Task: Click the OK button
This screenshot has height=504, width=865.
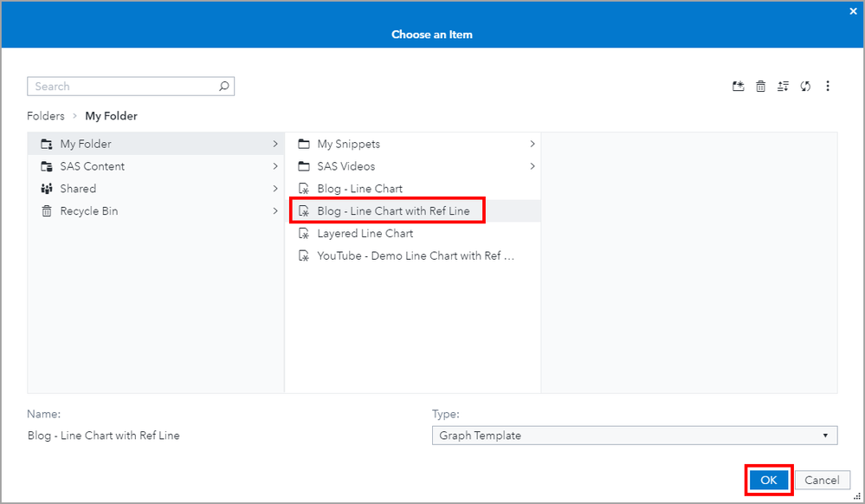Action: (768, 481)
